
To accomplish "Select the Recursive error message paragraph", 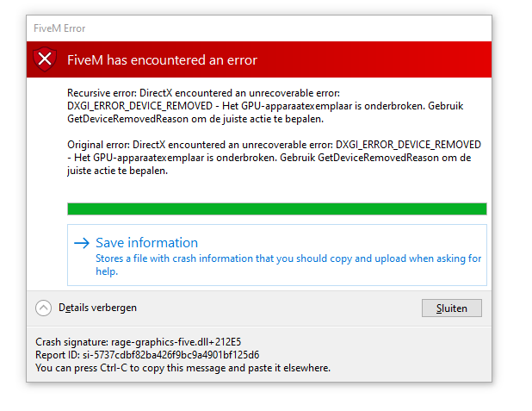I will point(265,106).
